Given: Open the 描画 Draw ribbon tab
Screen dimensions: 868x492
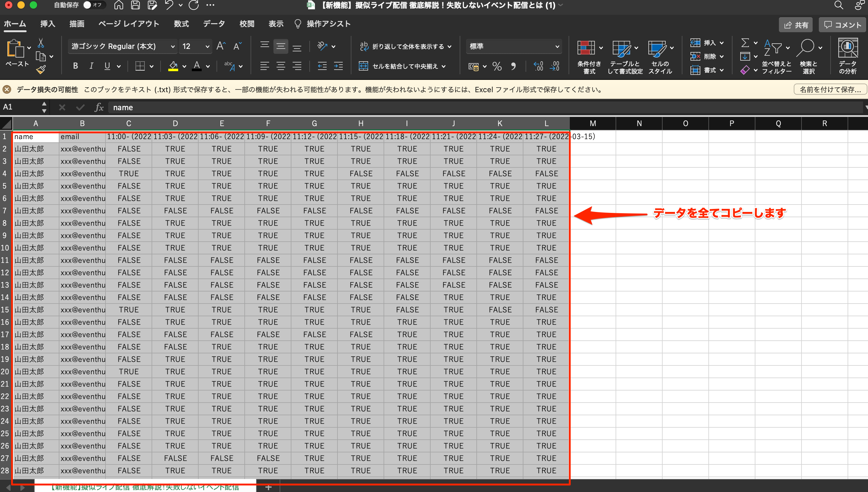Looking at the screenshot, I should click(77, 24).
